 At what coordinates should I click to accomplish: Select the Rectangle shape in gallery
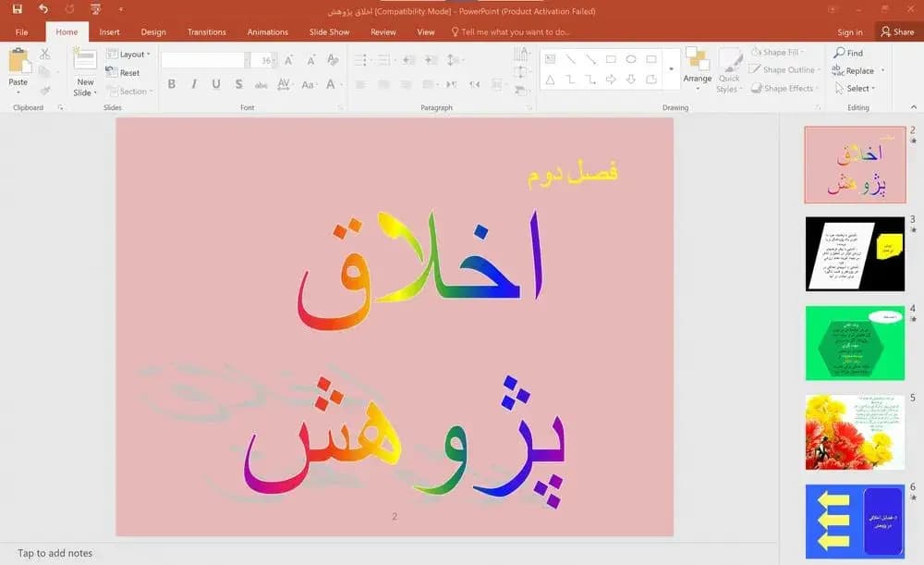point(611,59)
